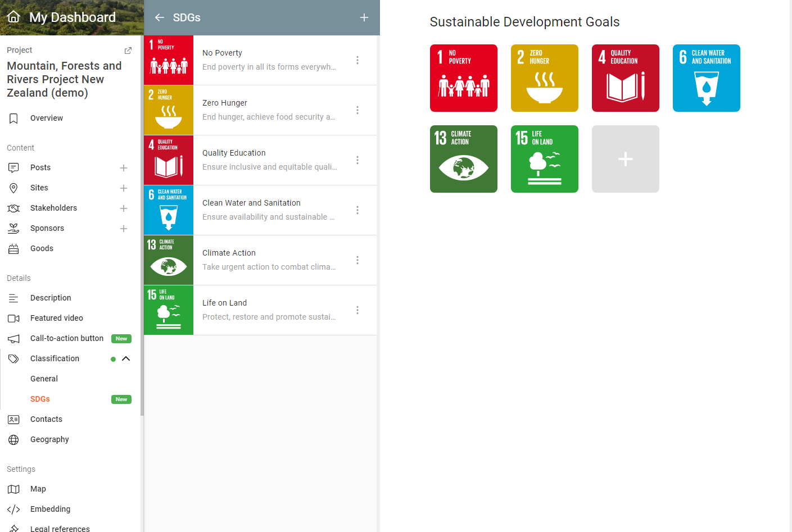Screen dimensions: 792x532
Task: Click the Geography globe icon
Action: pos(13,439)
